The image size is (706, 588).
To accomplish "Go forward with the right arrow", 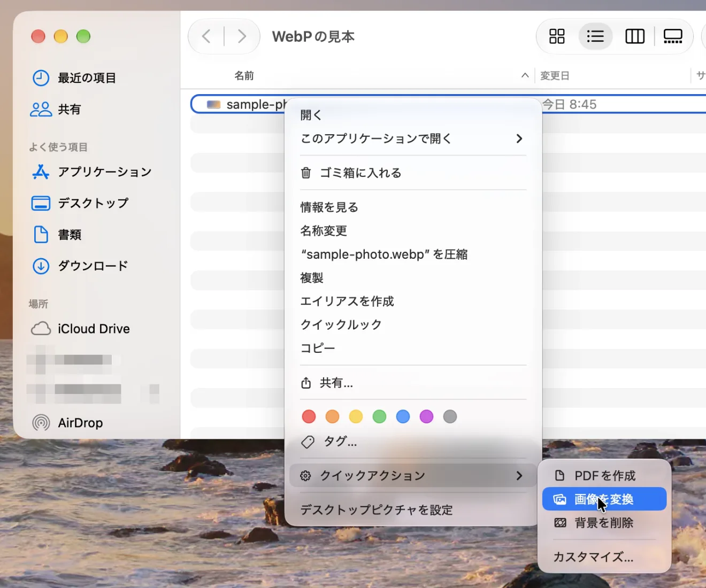I will (x=242, y=36).
